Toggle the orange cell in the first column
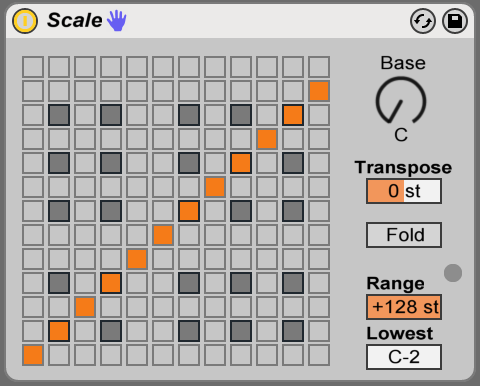The height and width of the screenshot is (386, 480). click(33, 355)
